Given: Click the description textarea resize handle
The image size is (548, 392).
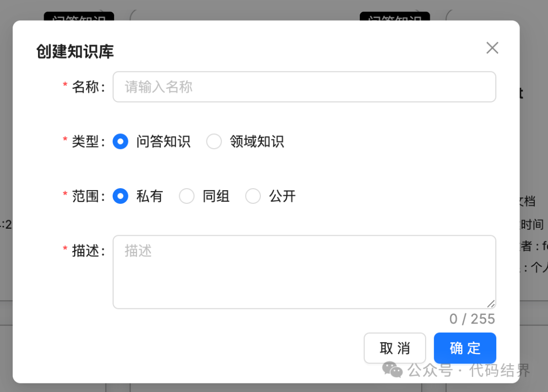Looking at the screenshot, I should pyautogui.click(x=491, y=303).
